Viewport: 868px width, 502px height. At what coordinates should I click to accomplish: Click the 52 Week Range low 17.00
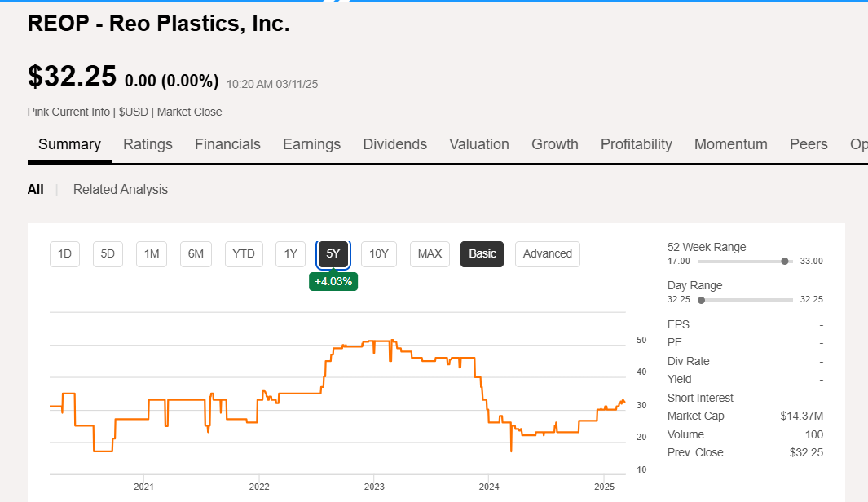click(679, 262)
